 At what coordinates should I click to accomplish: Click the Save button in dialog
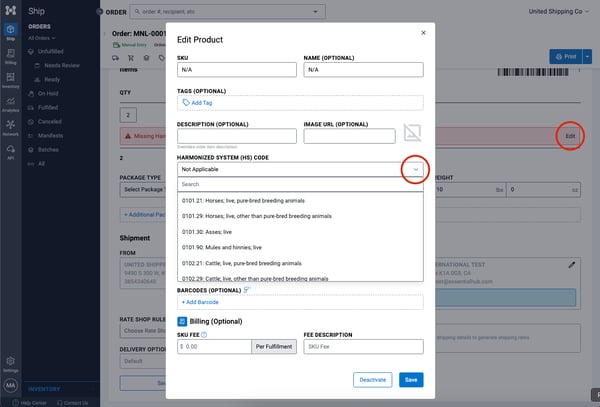pyautogui.click(x=410, y=379)
